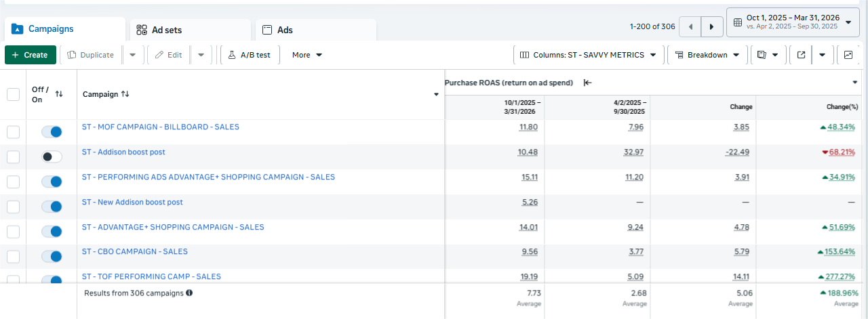Check the ST - Addison boost post checkbox
This screenshot has width=868, height=319.
(x=13, y=156)
